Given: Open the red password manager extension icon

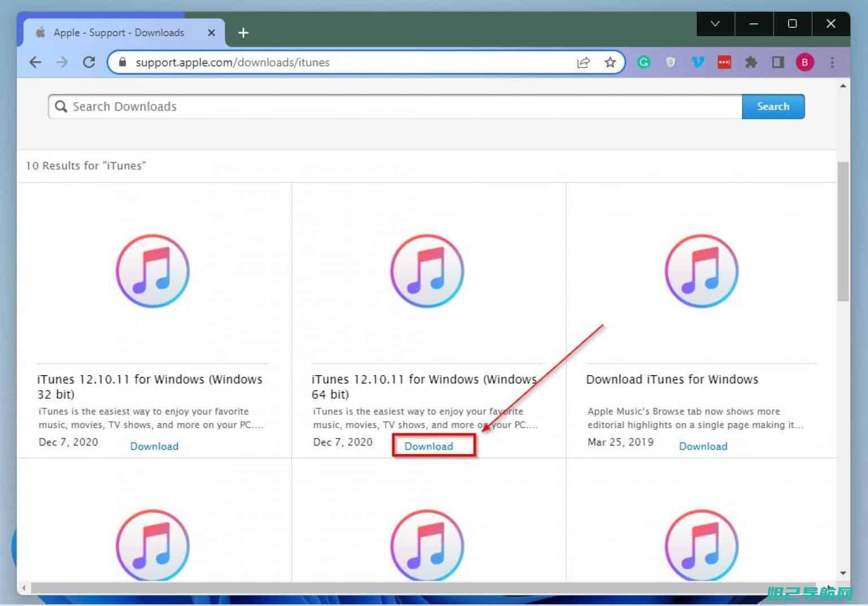Looking at the screenshot, I should tap(724, 62).
